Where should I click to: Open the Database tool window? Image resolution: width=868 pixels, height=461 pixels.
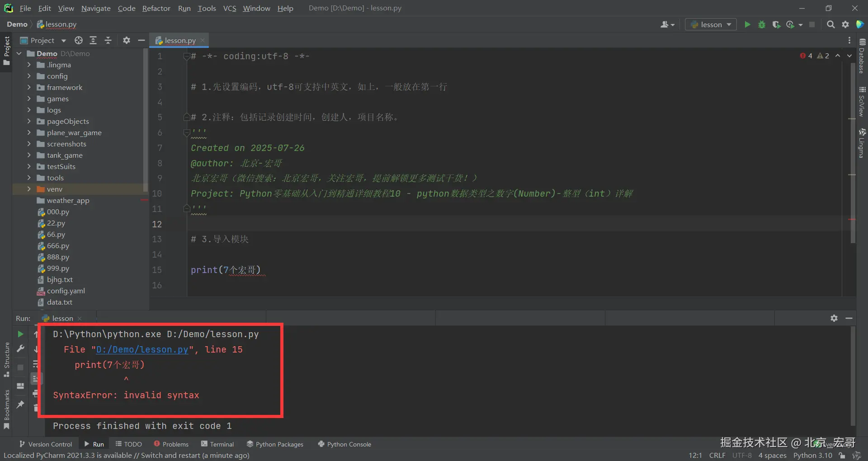point(862,56)
